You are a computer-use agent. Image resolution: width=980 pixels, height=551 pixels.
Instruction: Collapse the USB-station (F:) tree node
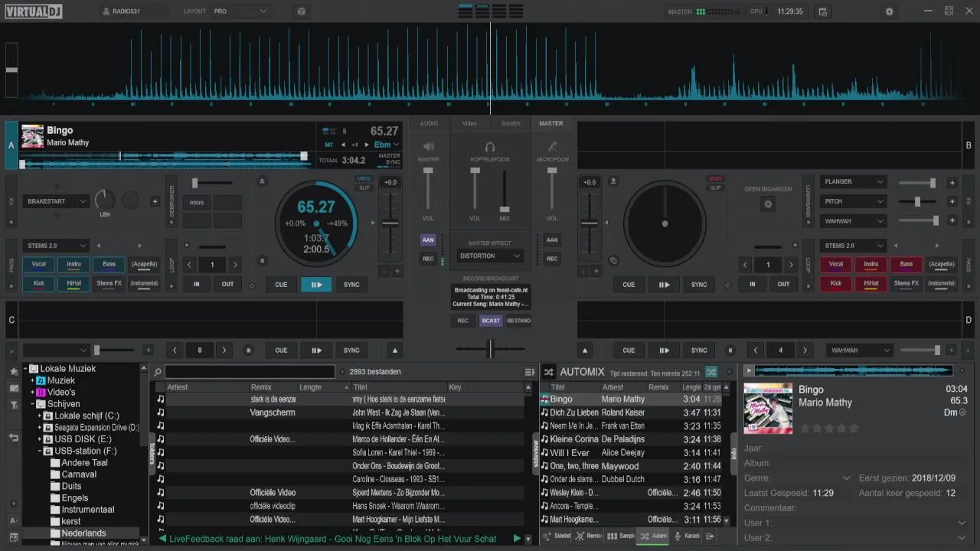click(40, 452)
